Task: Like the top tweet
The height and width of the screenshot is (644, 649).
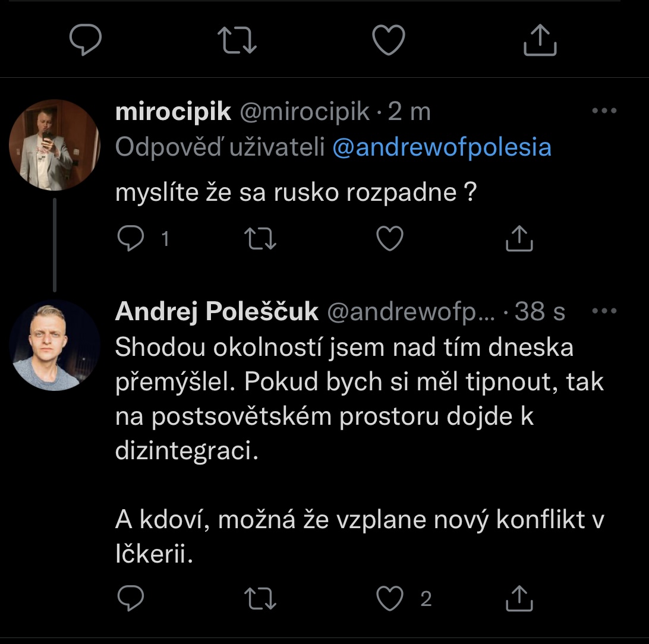Action: tap(388, 41)
